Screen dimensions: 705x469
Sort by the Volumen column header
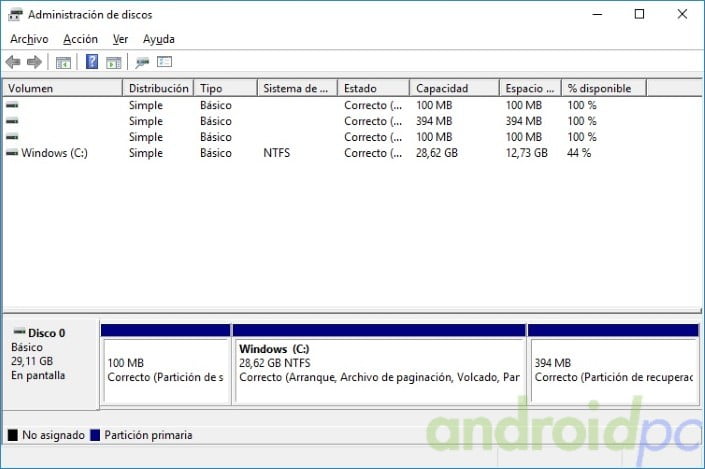[62, 88]
